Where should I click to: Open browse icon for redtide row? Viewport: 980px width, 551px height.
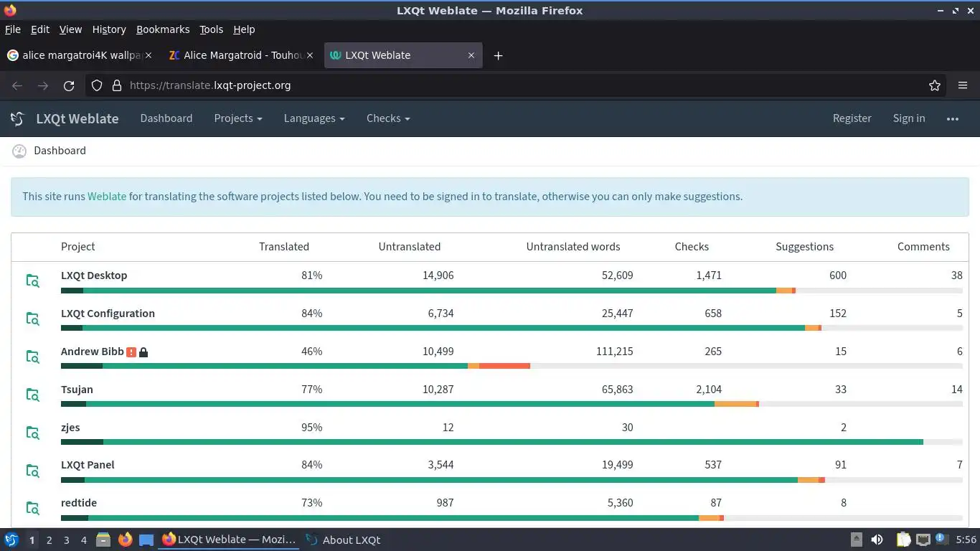pos(32,508)
